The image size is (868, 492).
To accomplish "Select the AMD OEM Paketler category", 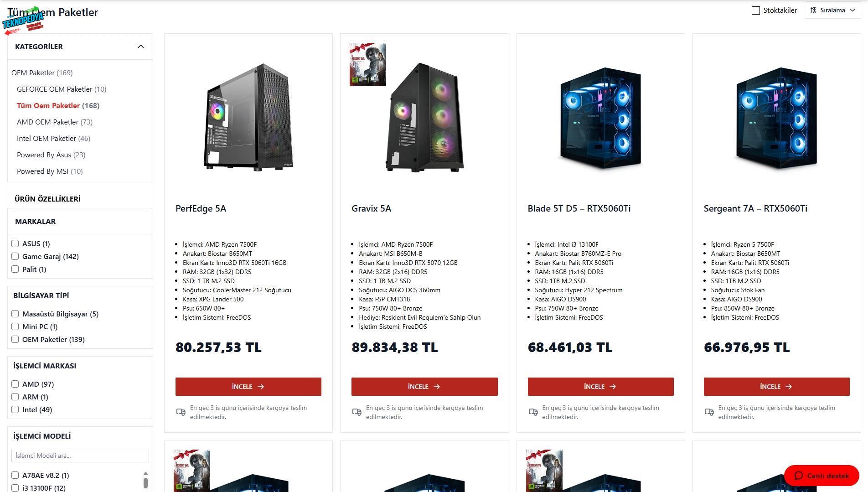I will [55, 122].
